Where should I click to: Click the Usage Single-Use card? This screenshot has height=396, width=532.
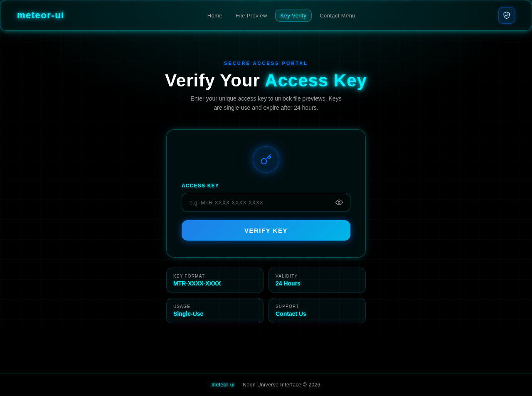[x=215, y=310]
